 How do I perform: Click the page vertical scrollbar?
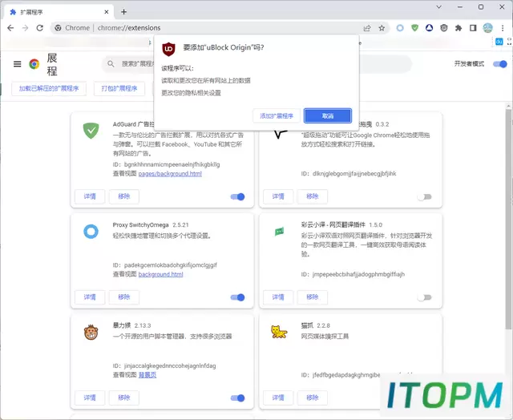(508, 219)
